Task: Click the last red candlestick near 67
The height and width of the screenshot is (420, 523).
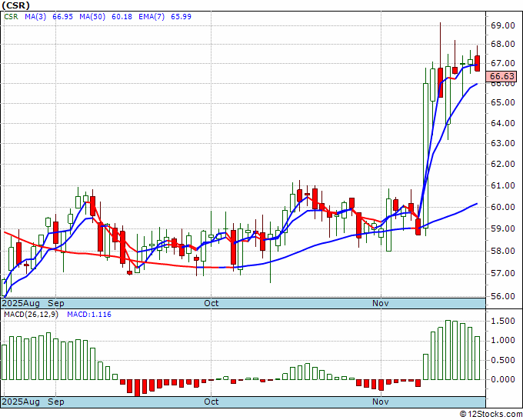Action: (478, 63)
